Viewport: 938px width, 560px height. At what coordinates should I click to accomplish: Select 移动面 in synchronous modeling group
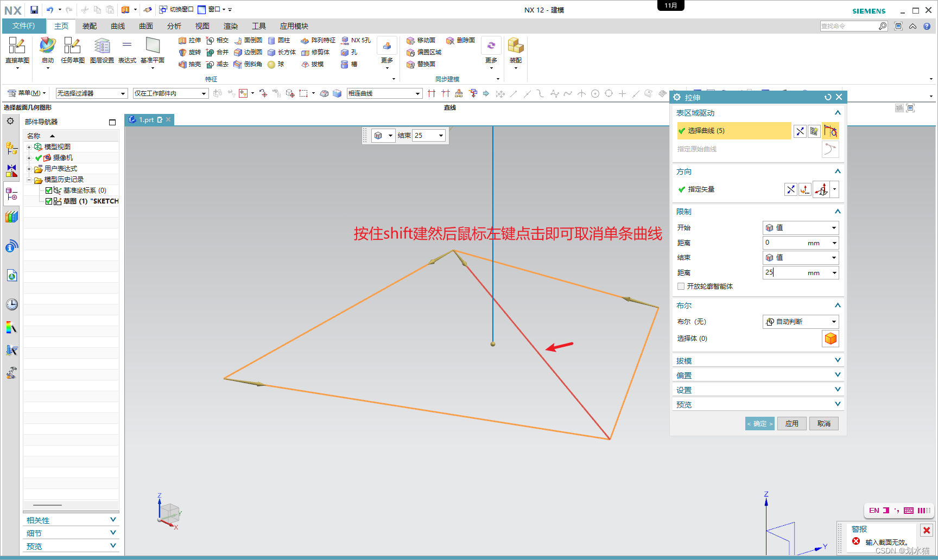(x=422, y=40)
